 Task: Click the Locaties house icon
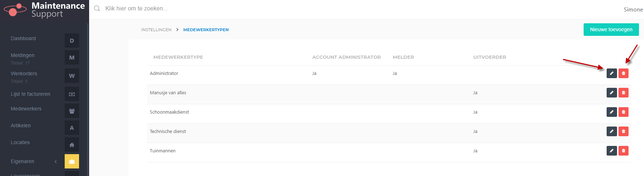point(72,144)
